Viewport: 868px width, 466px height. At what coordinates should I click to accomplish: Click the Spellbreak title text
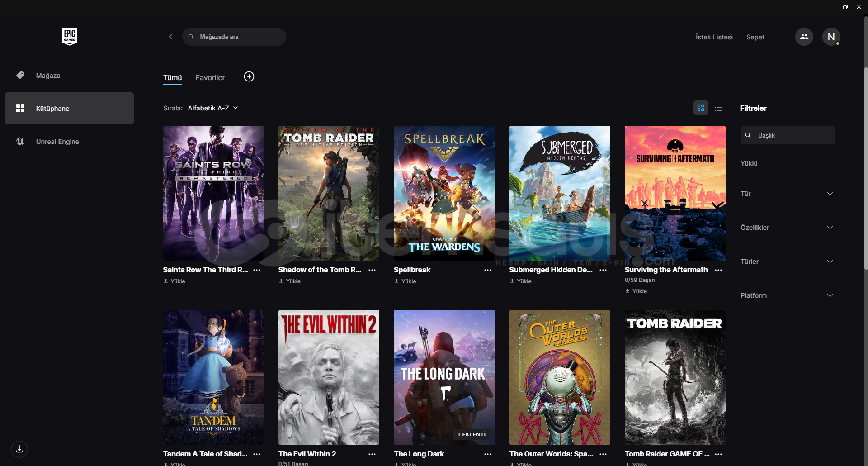(x=412, y=270)
